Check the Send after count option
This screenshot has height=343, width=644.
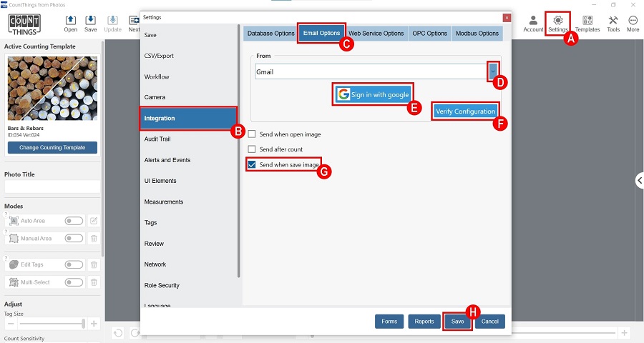(252, 149)
